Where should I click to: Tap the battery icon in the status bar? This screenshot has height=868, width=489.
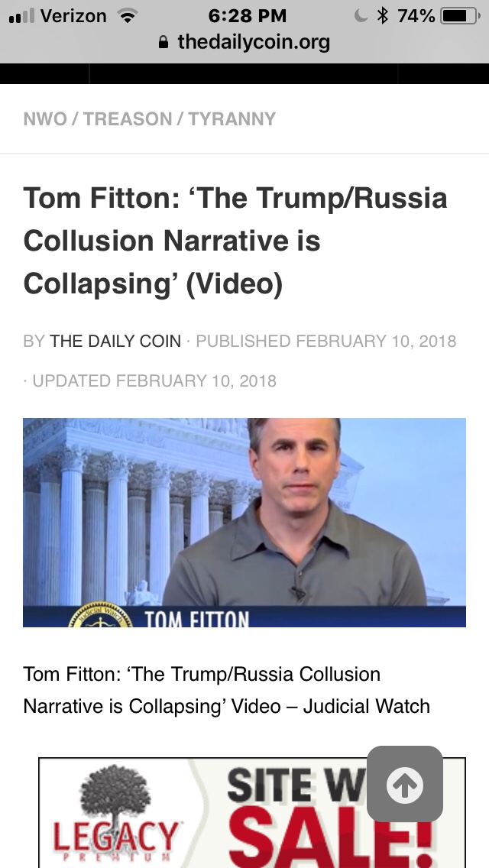460,16
